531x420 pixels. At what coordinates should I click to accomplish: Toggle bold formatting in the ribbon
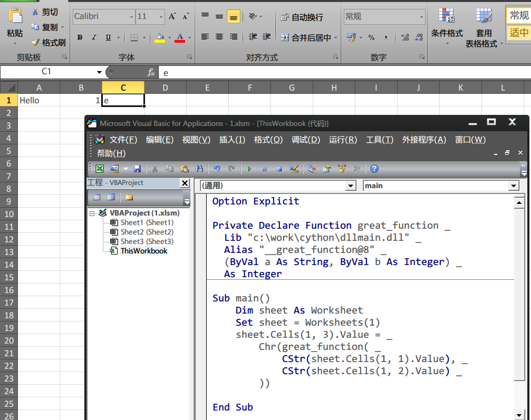pyautogui.click(x=80, y=38)
